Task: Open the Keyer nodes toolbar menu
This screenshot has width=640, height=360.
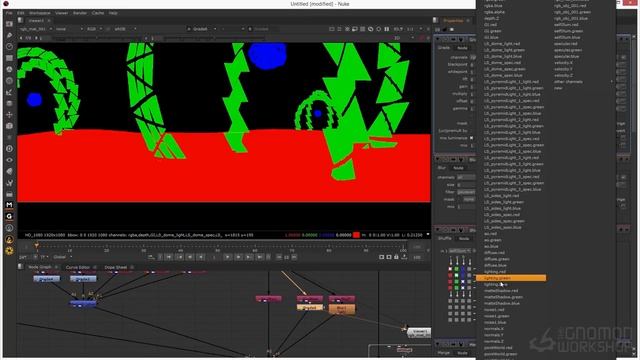Action: click(9, 92)
